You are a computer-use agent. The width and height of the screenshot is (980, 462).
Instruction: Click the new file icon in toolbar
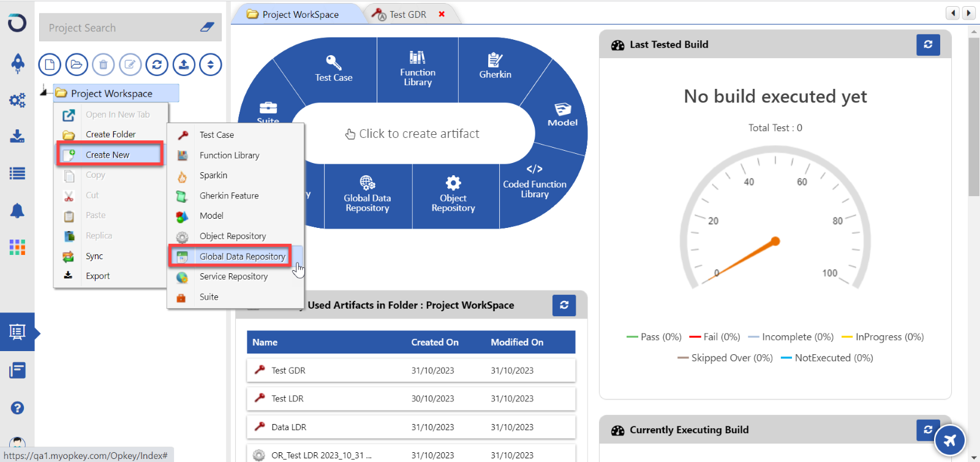point(50,64)
